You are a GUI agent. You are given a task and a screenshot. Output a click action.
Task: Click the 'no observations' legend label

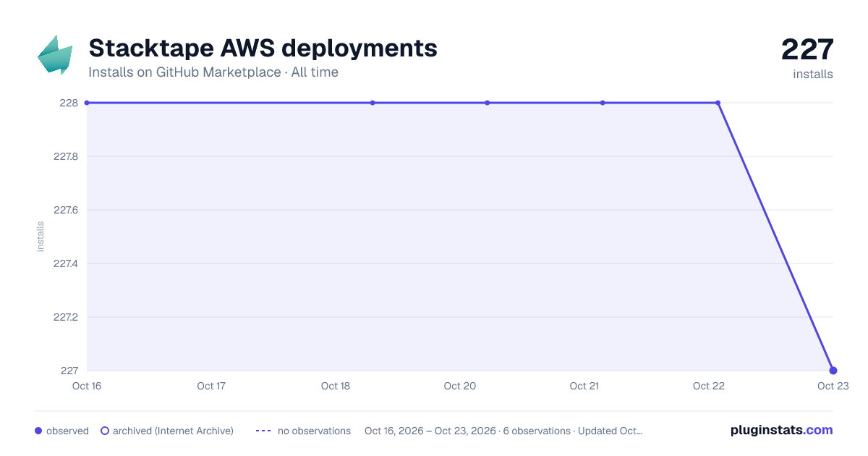[314, 431]
